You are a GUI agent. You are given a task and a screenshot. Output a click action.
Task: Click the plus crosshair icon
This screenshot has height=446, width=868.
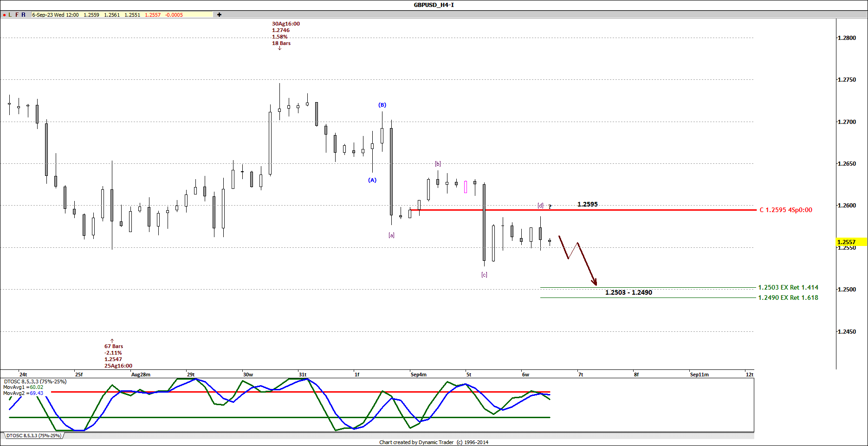click(x=219, y=15)
